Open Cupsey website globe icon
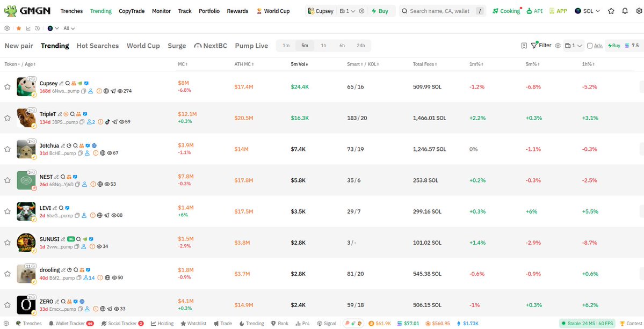Screen dimensions: 644x329 pos(106,91)
